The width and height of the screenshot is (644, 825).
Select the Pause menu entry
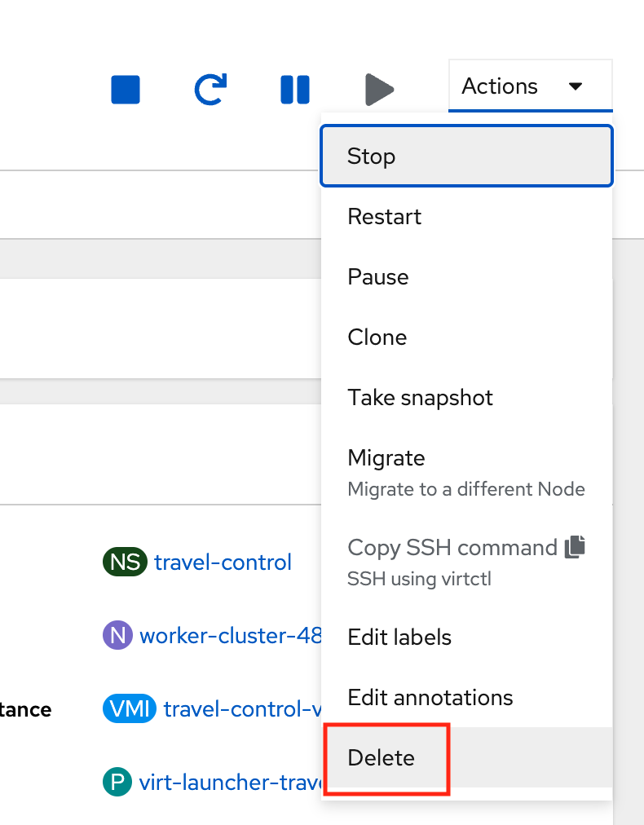466,276
